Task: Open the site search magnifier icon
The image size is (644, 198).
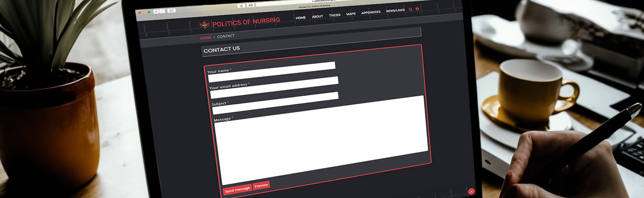Action: [x=410, y=9]
